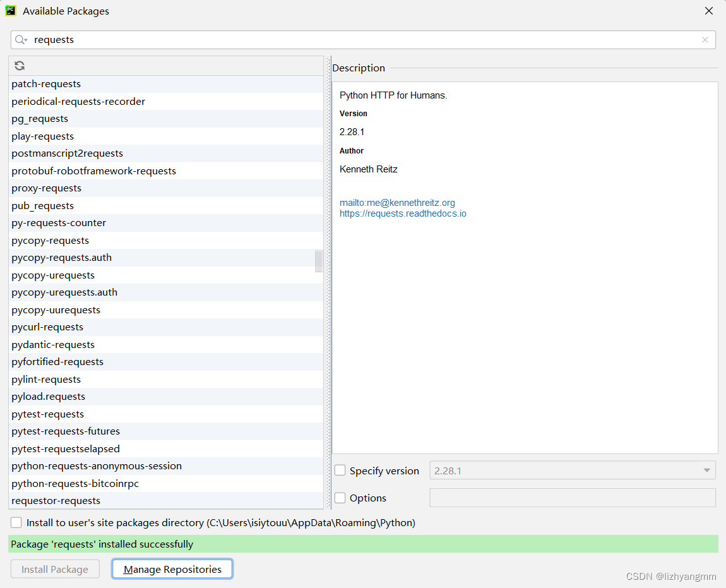Select pycopy-urequests package
The image size is (726, 588).
tap(166, 275)
